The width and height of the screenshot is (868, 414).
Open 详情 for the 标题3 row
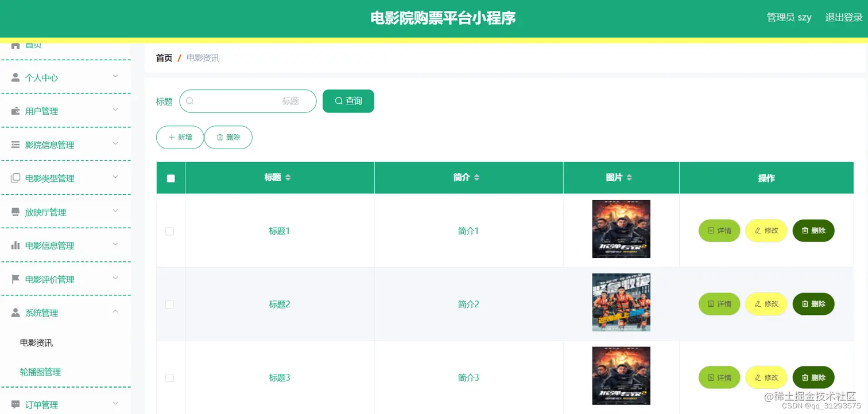pos(719,377)
